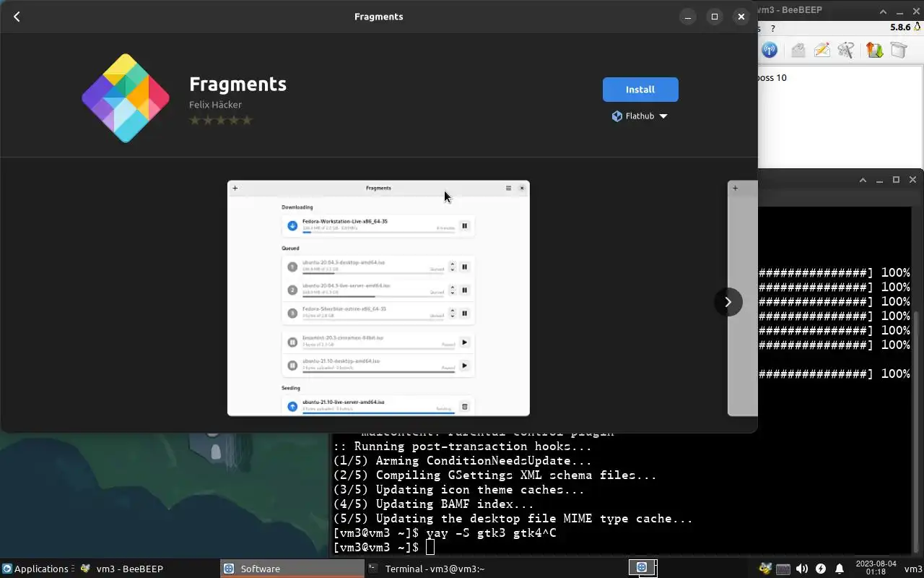This screenshot has height=578, width=924.
Task: Roll up the Terminal window with the caret
Action: pos(863,180)
